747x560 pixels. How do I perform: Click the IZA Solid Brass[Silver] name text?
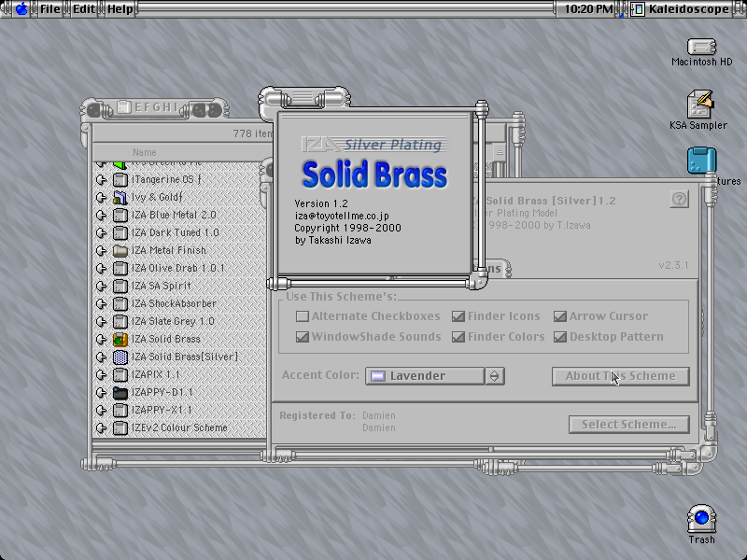tap(184, 357)
